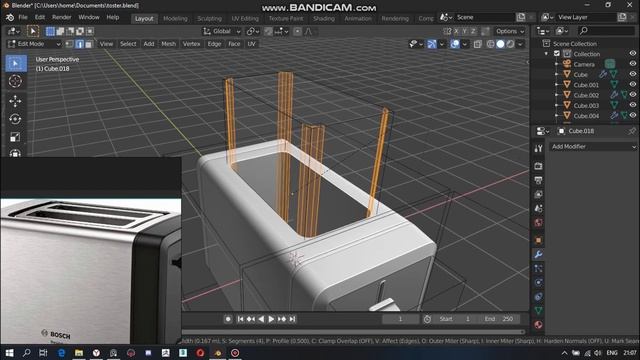Open the Global transform orientation dropdown

[x=222, y=31]
